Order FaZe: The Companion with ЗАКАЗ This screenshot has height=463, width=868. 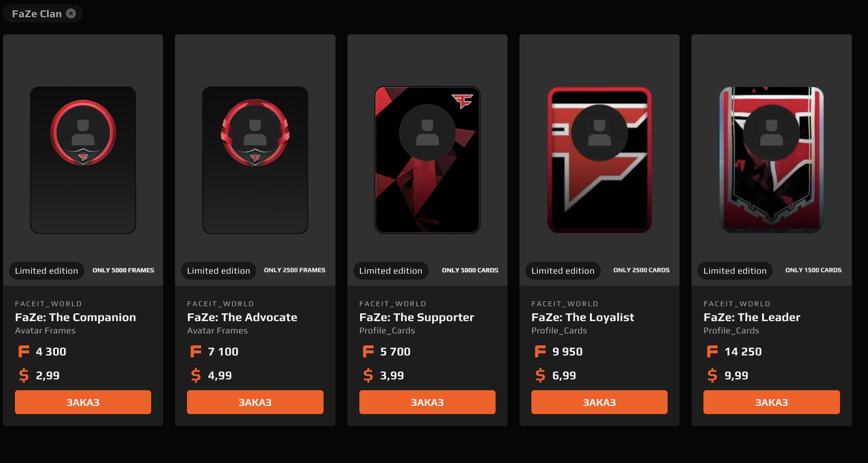pyautogui.click(x=83, y=402)
